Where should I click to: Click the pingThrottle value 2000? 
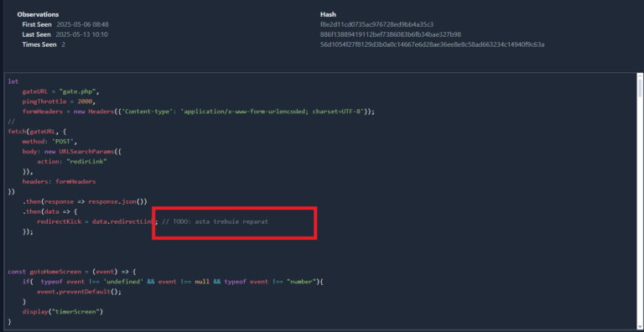(x=86, y=101)
